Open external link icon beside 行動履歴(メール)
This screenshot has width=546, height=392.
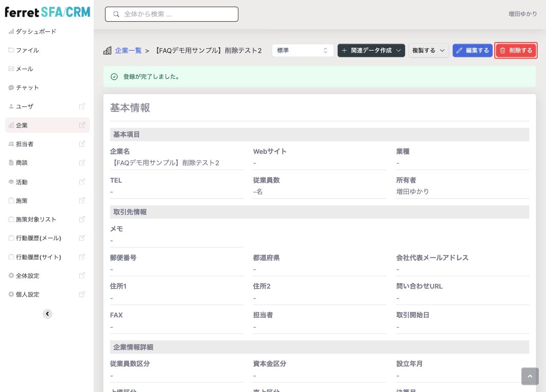click(82, 238)
